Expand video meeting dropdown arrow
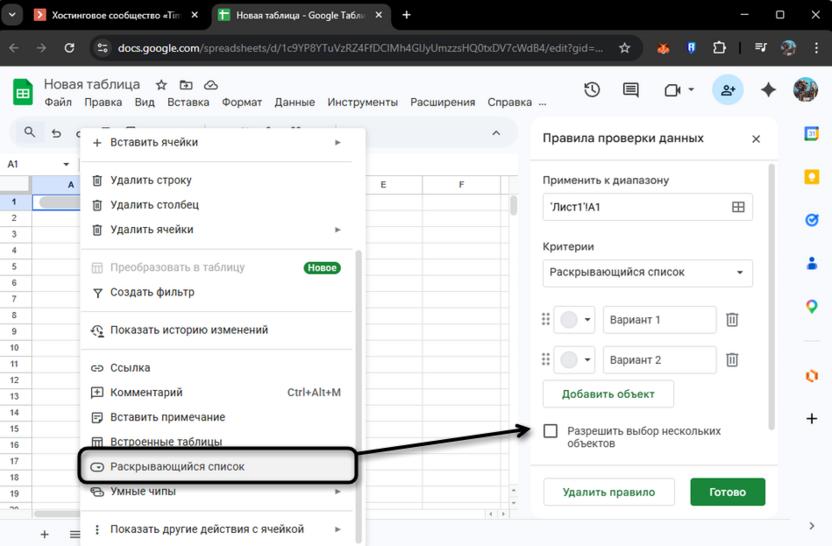The height and width of the screenshot is (546, 832). (691, 90)
